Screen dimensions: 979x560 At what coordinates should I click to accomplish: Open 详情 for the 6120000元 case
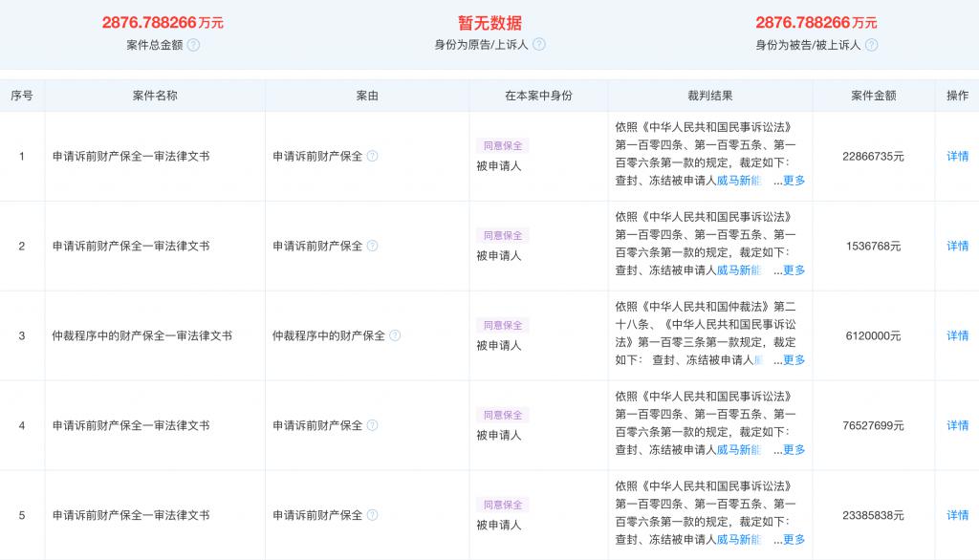pos(957,335)
